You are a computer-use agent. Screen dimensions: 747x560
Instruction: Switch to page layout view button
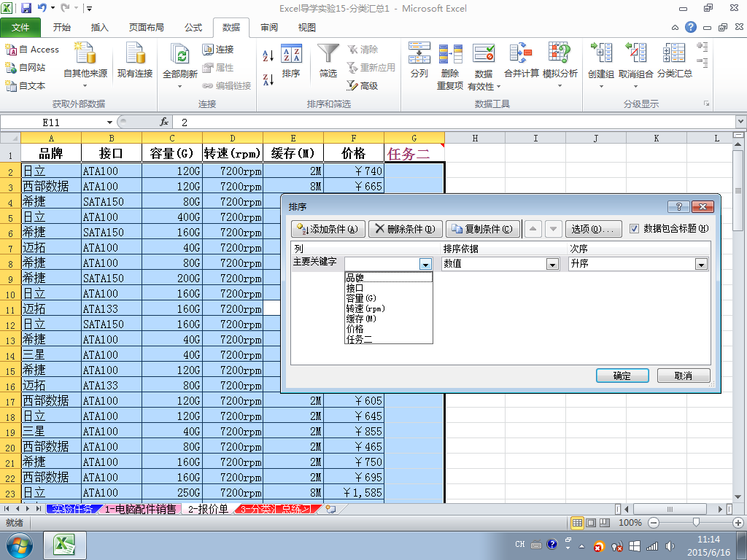591,522
